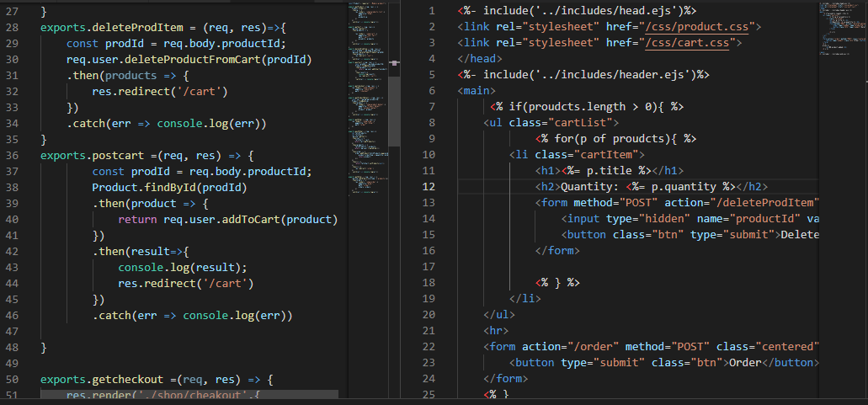Click form action="/deleteProdItem" line
Image resolution: width=868 pixels, height=405 pixels.
(x=677, y=202)
